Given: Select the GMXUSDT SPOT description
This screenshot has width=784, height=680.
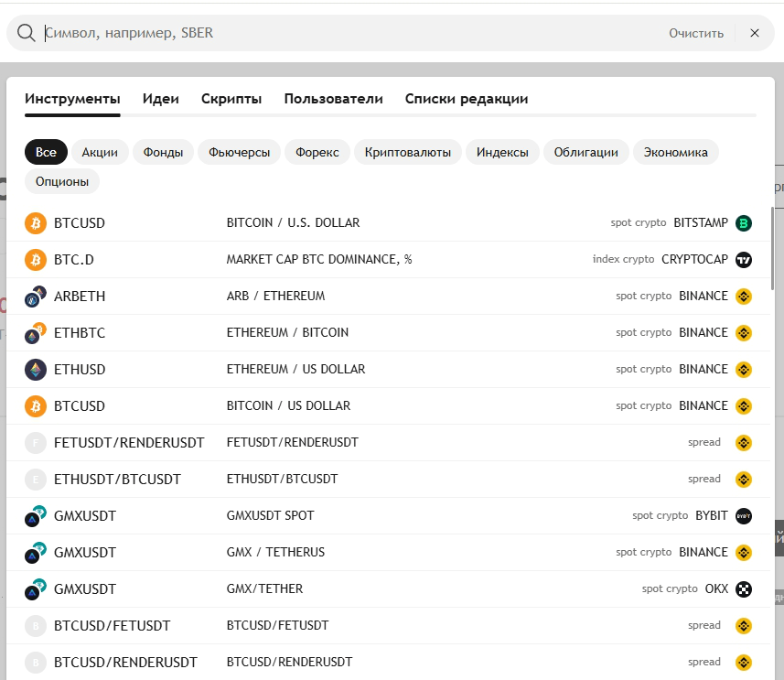Looking at the screenshot, I should coord(270,516).
